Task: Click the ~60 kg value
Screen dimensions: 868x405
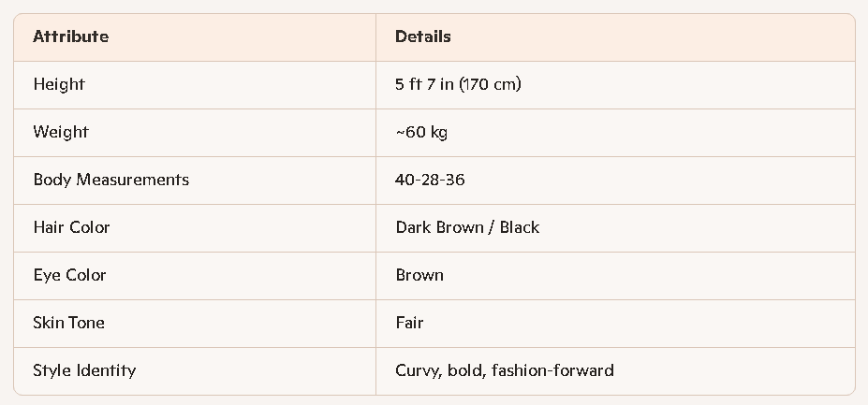Action: tap(421, 133)
